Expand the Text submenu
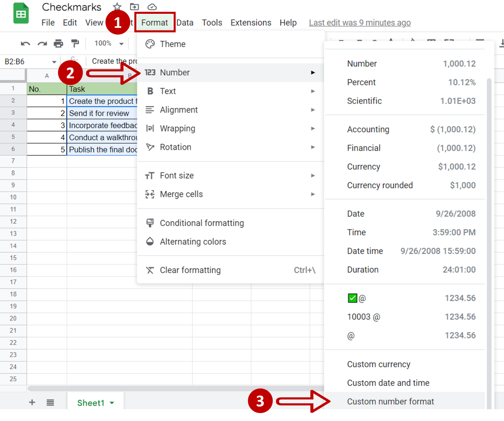Image resolution: width=504 pixels, height=421 pixels. coord(231,91)
